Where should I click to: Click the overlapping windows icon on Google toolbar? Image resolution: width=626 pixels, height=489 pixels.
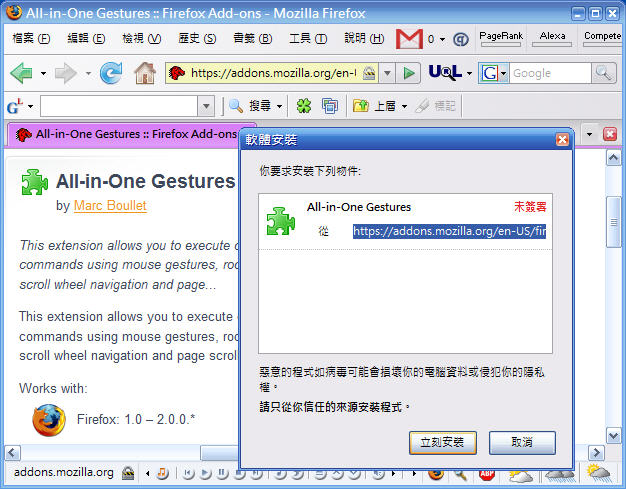point(330,106)
